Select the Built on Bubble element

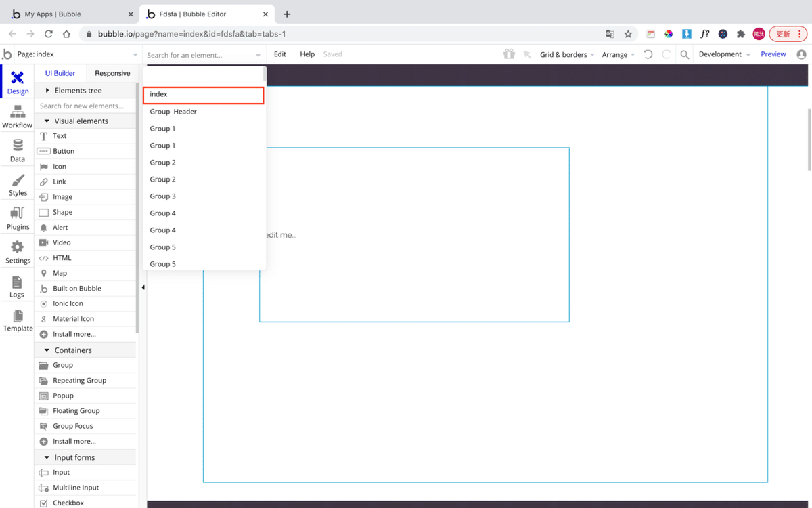tap(85, 289)
